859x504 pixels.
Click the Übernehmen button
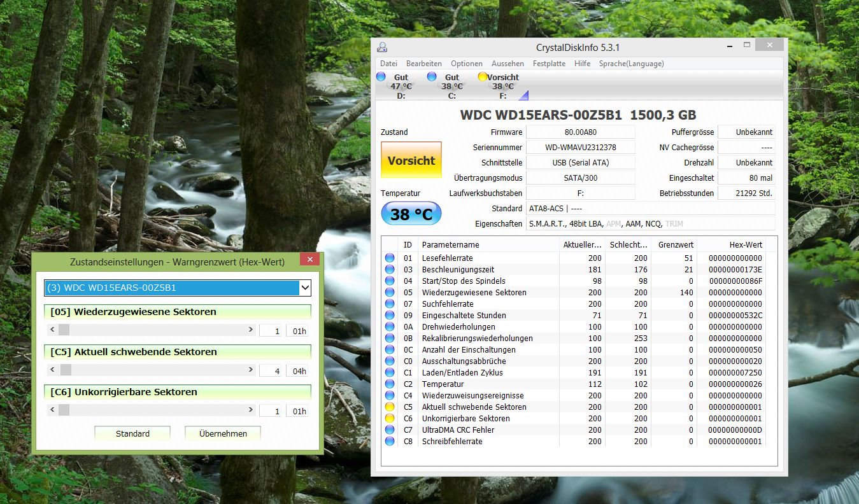pos(223,433)
